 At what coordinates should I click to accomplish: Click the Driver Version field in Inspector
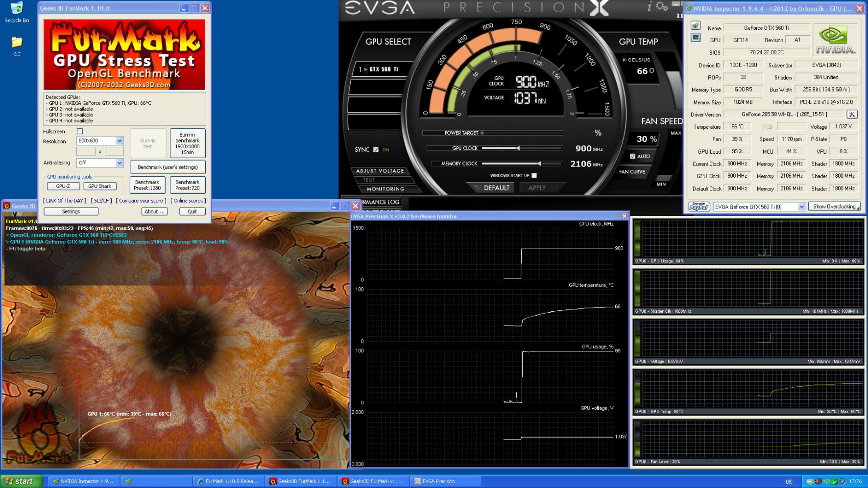click(784, 114)
